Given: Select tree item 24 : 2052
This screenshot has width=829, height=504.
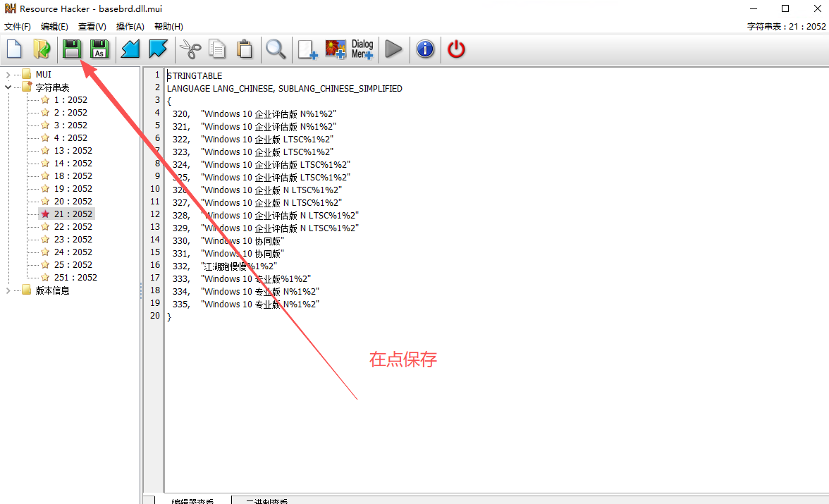Looking at the screenshot, I should point(73,252).
